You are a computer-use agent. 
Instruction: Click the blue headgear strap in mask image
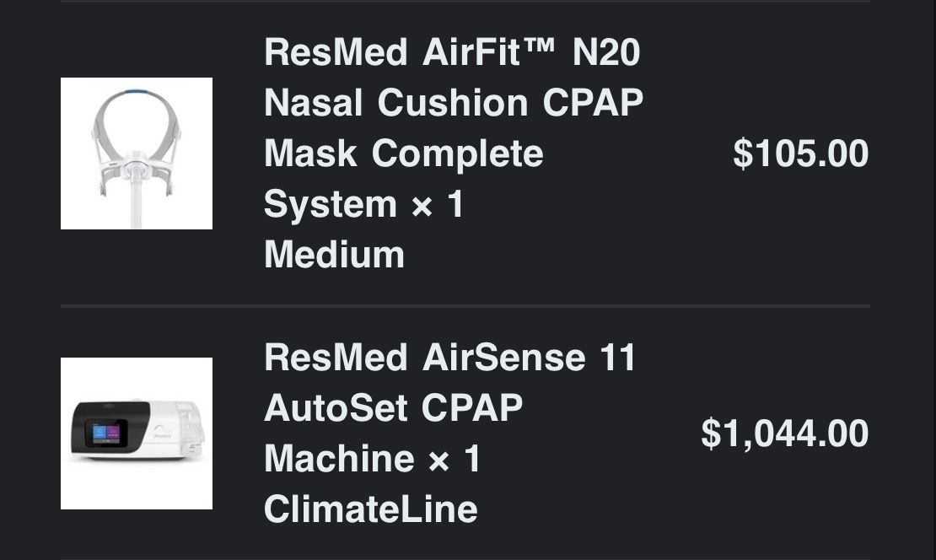136,93
